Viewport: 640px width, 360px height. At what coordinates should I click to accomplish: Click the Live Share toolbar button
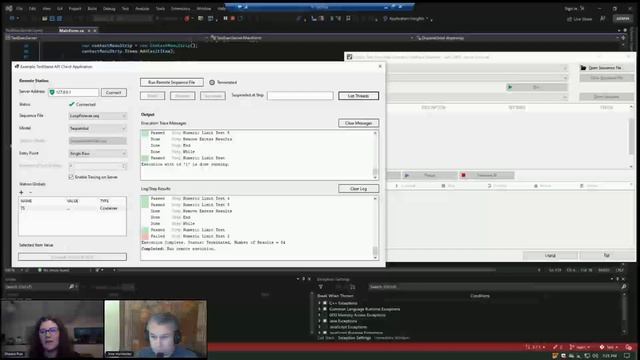click(x=580, y=19)
